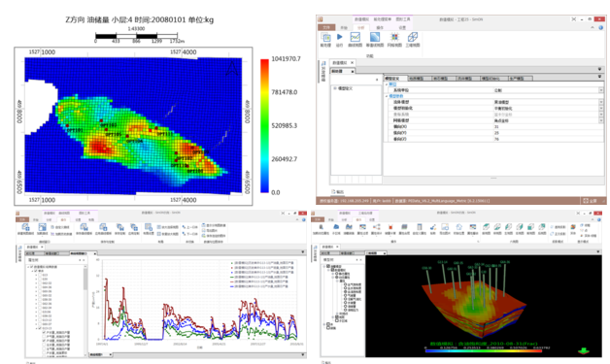Open the curve view chart icon
610x364 pixels.
356,37
